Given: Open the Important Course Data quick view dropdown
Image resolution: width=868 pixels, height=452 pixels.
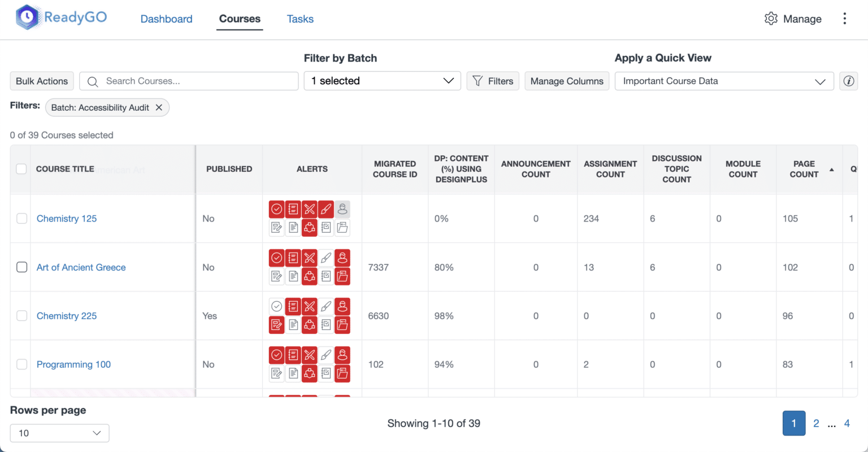Looking at the screenshot, I should [723, 81].
